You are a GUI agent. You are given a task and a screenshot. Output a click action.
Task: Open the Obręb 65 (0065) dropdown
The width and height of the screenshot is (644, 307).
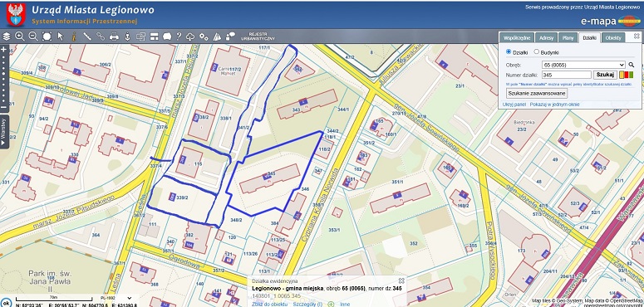click(x=583, y=65)
